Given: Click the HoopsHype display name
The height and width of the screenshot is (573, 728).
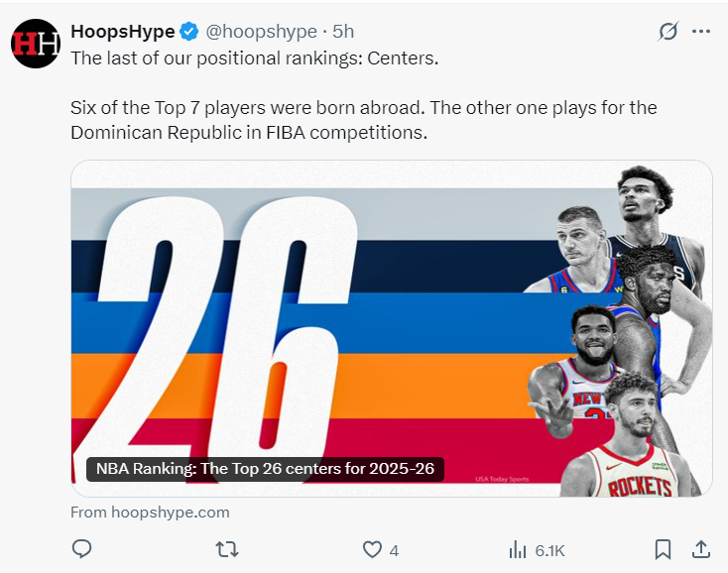Looking at the screenshot, I should coord(123,32).
